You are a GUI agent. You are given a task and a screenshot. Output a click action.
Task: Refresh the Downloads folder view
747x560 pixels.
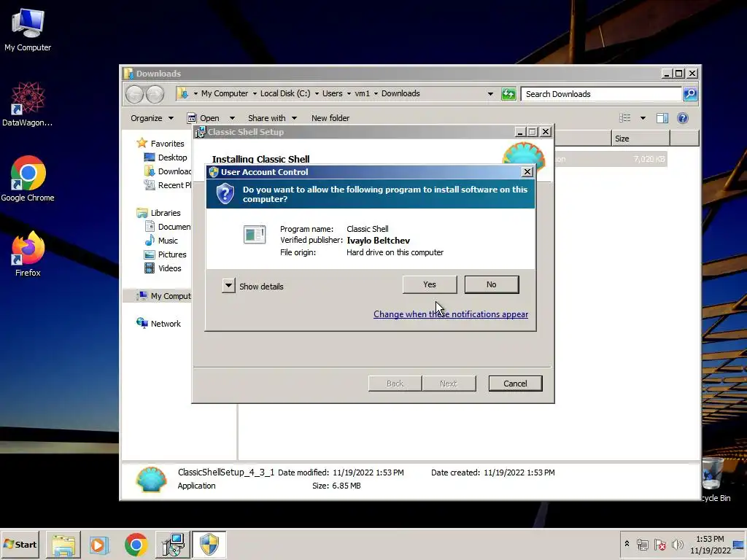click(508, 94)
